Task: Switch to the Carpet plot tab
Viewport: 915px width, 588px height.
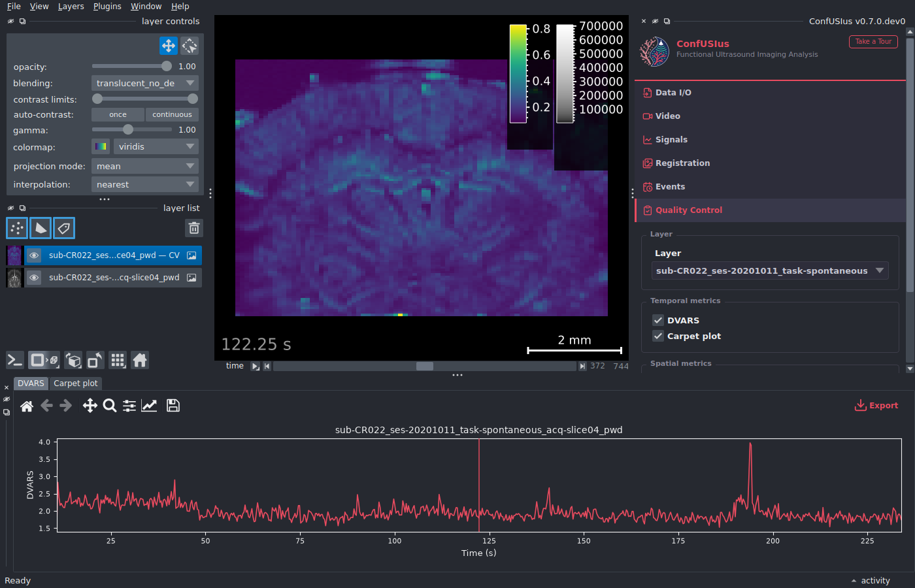Action: [76, 384]
